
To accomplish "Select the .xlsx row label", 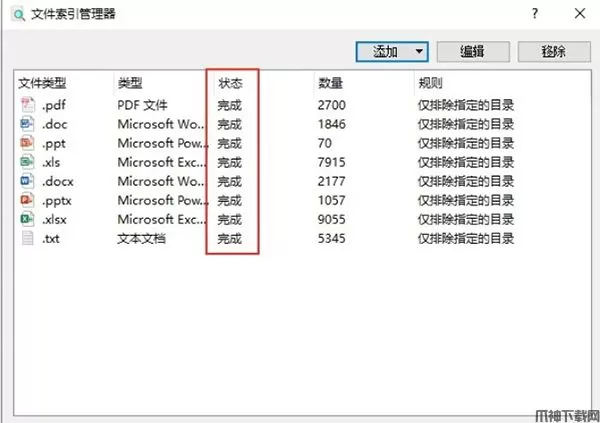I will tap(54, 220).
